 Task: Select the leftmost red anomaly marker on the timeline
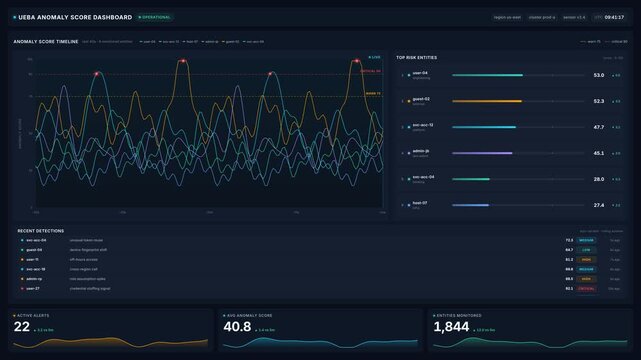[96, 74]
